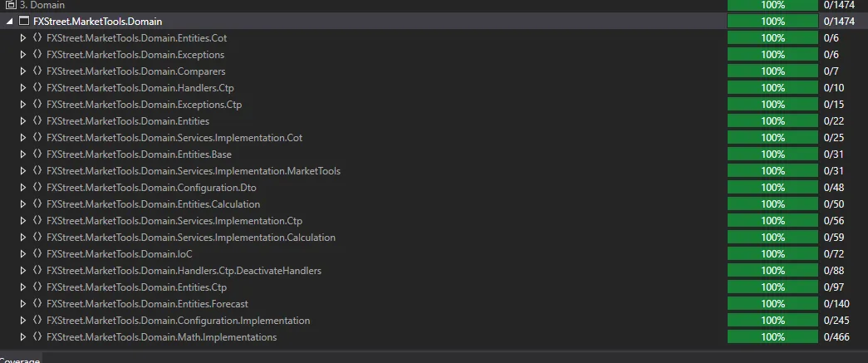The width and height of the screenshot is (868, 363).
Task: Click the 0/56 uncovered count
Action: pyautogui.click(x=834, y=221)
